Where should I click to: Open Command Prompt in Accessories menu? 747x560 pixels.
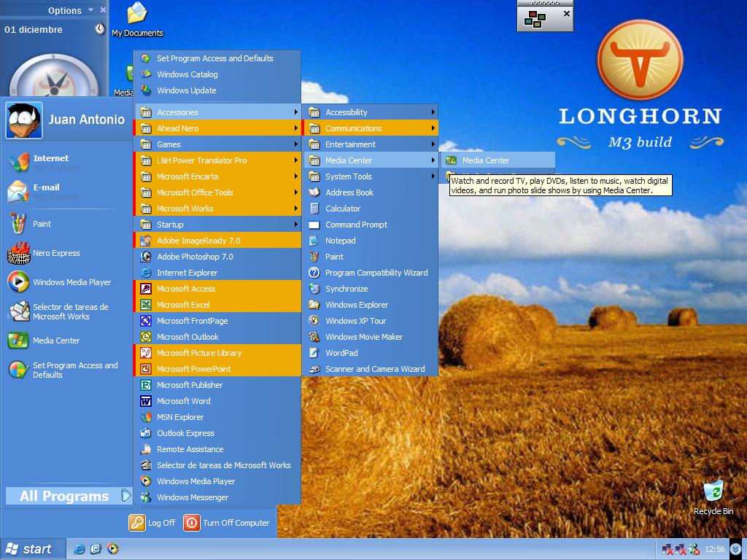(371, 225)
